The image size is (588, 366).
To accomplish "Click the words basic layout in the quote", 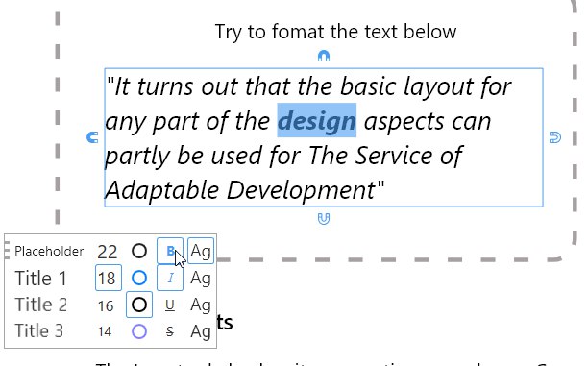I will 406,86.
